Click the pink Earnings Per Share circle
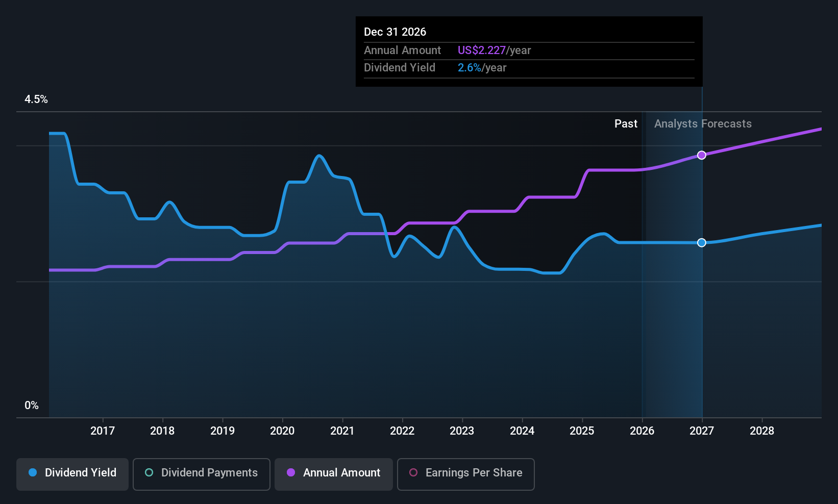Screen dimensions: 838x504 (413, 472)
